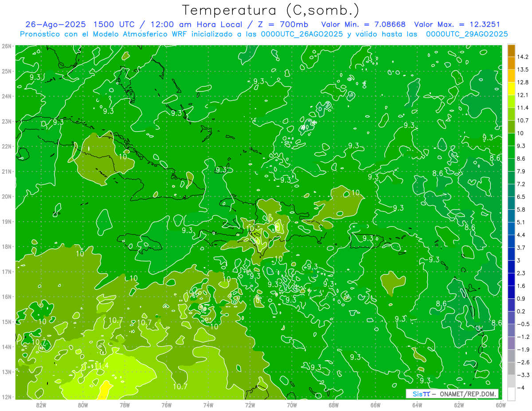This screenshot has height=411, width=532.
Task: Click the '12.8' color bar label
Action: pyautogui.click(x=522, y=82)
